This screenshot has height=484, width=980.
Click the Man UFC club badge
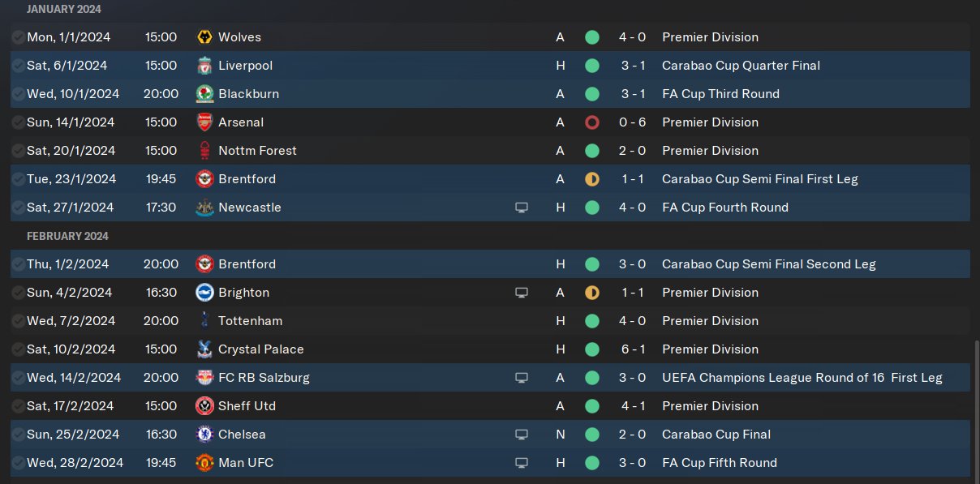tap(204, 463)
